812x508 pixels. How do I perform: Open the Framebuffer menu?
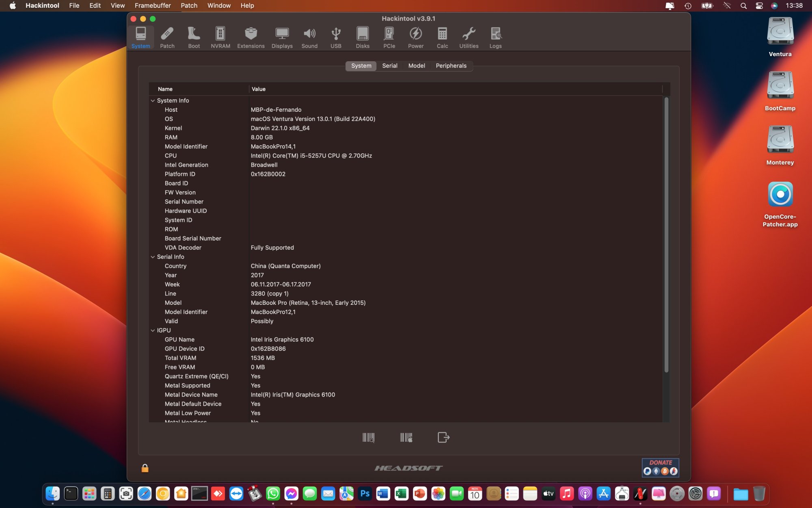pos(153,6)
